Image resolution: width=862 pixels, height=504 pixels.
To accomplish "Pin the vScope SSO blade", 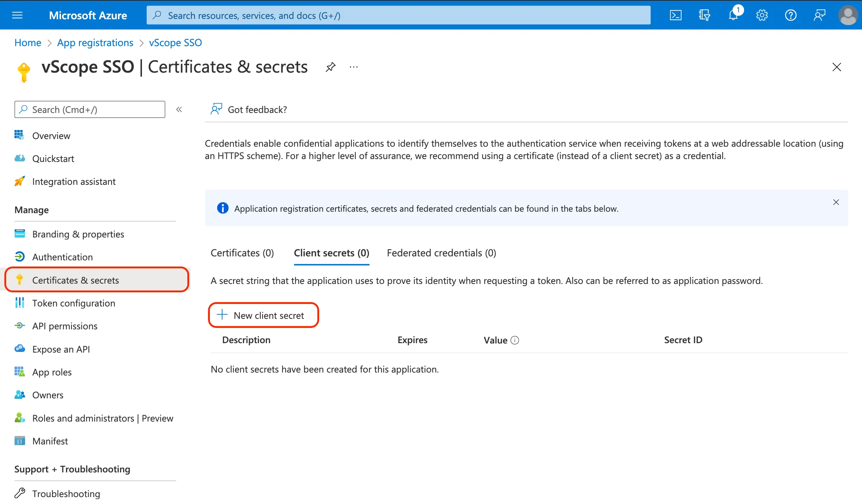I will point(330,67).
